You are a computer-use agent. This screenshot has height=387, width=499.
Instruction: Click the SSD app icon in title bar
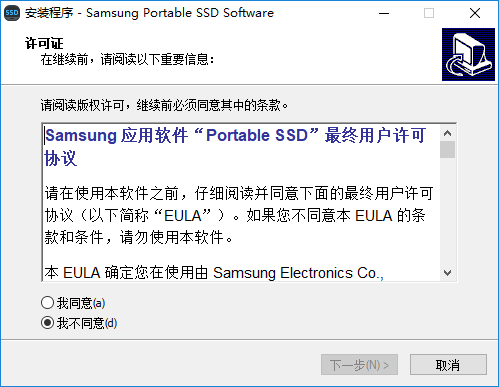12,13
